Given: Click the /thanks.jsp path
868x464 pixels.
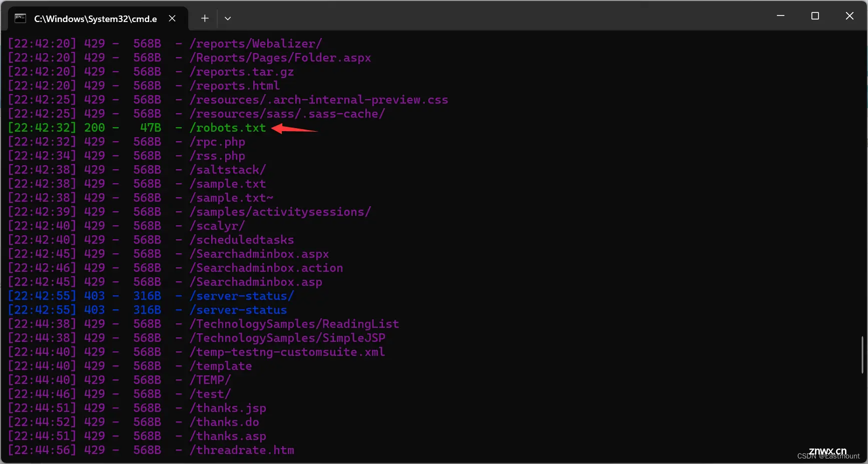Looking at the screenshot, I should click(x=228, y=408).
